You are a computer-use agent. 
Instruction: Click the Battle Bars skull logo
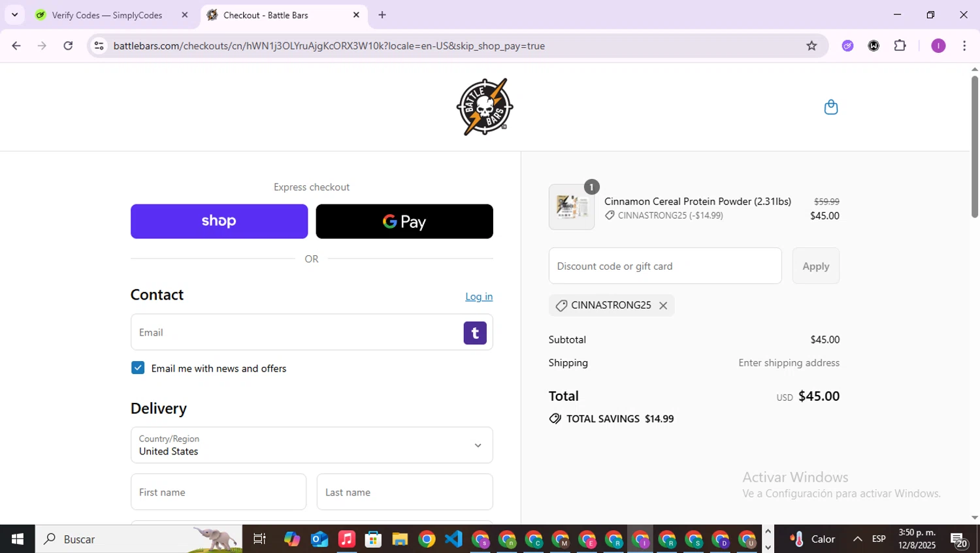(485, 107)
